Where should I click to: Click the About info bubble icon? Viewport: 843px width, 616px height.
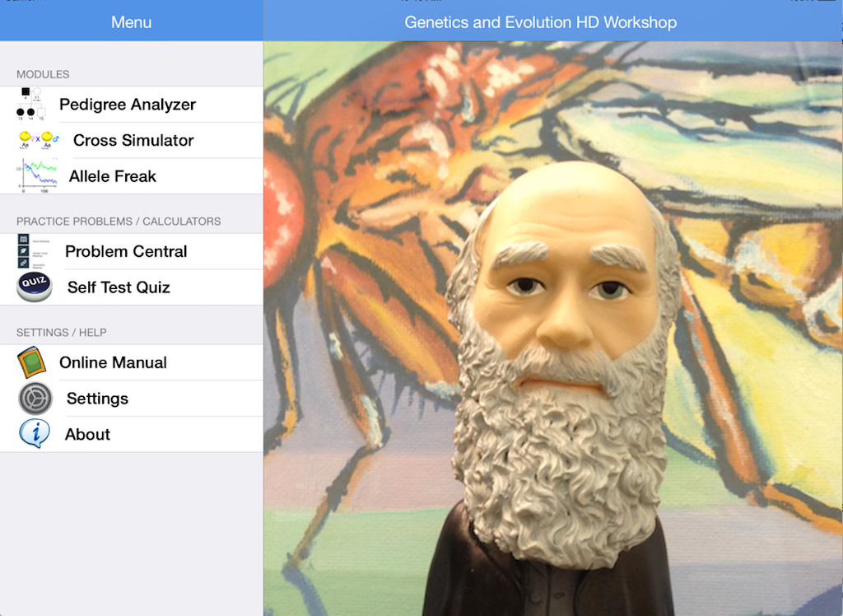[35, 434]
